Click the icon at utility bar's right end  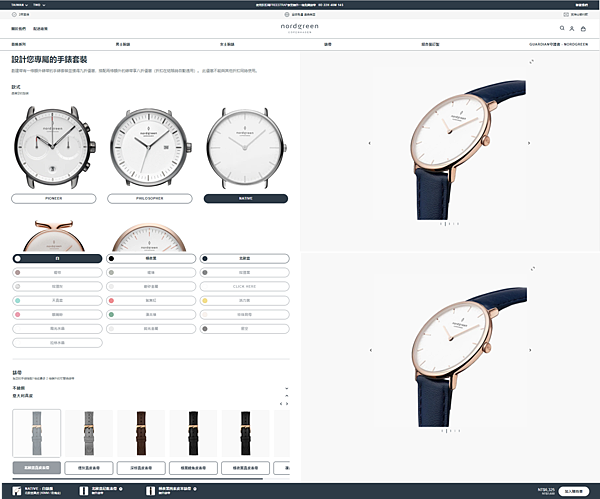click(x=566, y=15)
